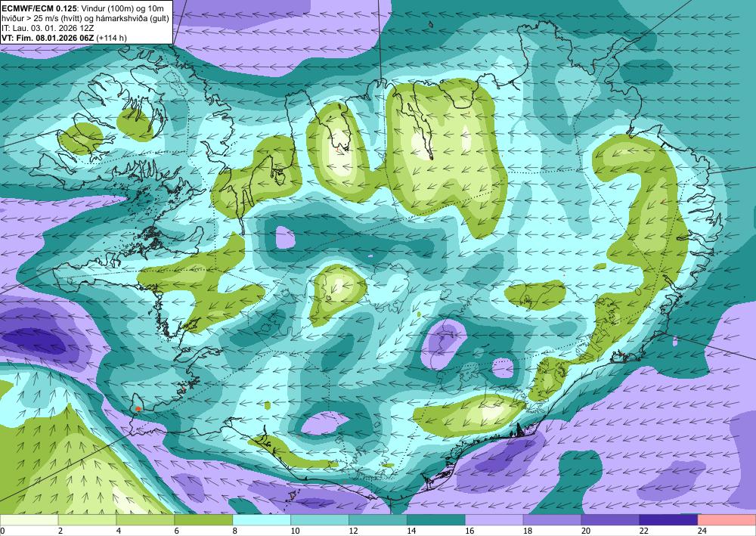The height and width of the screenshot is (536, 756).
Task: Click the legend value '22'
Action: pyautogui.click(x=643, y=531)
